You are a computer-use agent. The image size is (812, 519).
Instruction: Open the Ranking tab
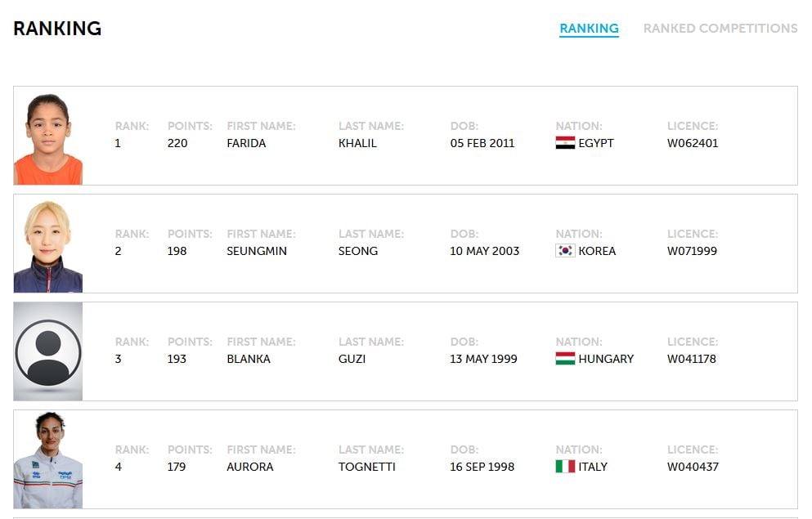pyautogui.click(x=589, y=29)
